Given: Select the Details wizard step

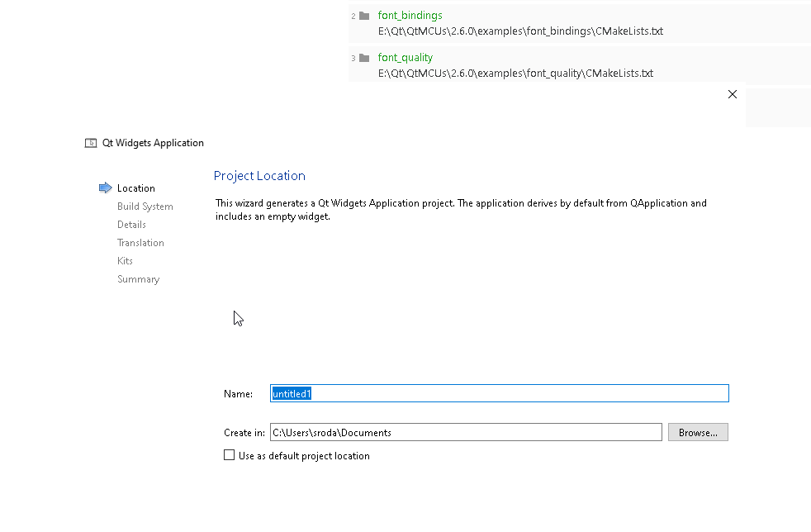Looking at the screenshot, I should tap(131, 225).
